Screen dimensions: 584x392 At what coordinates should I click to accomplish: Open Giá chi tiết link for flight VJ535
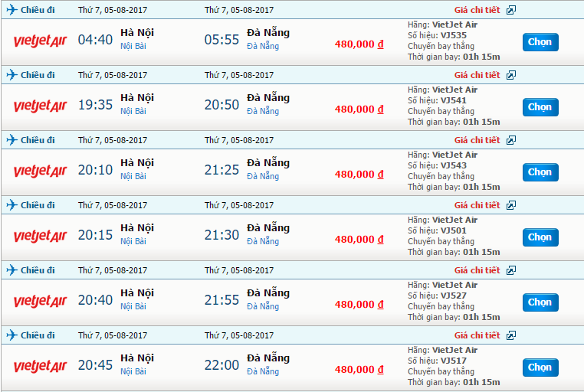[477, 10]
